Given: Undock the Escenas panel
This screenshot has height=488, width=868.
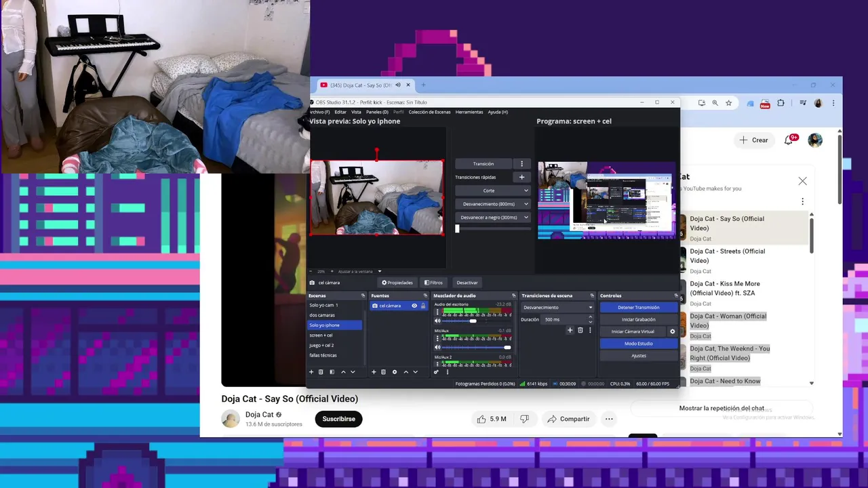Looking at the screenshot, I should click(x=363, y=296).
